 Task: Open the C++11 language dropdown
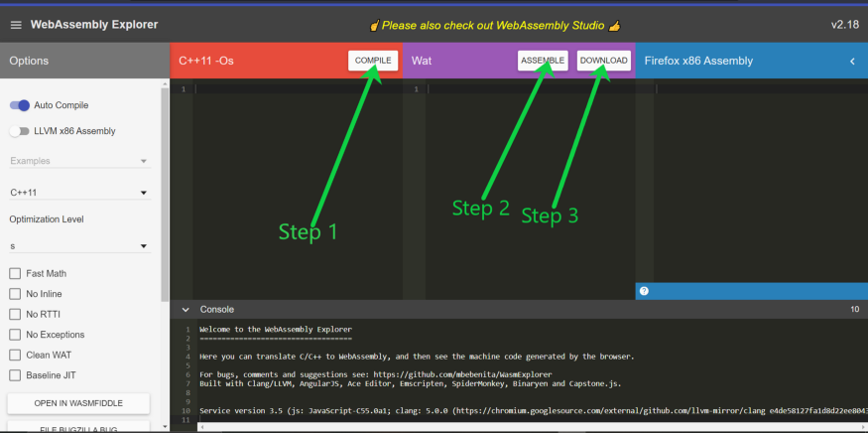point(79,193)
